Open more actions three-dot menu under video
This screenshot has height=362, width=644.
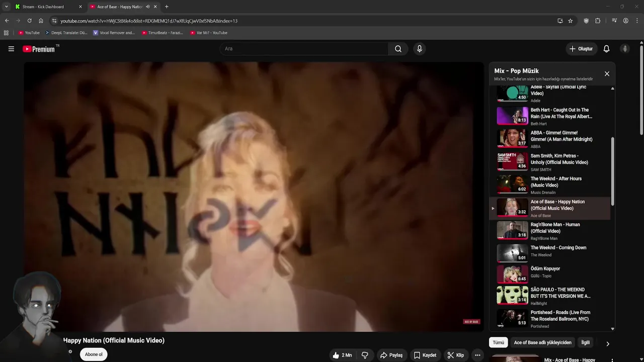coord(477,355)
